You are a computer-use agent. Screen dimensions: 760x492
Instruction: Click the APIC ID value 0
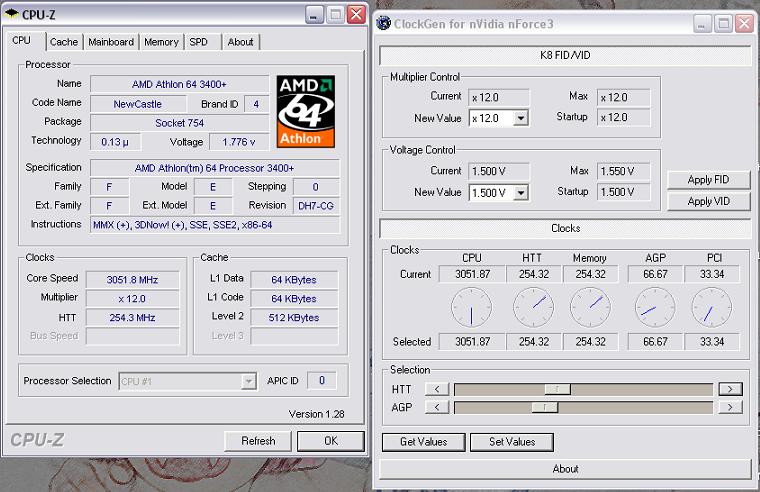(x=322, y=381)
